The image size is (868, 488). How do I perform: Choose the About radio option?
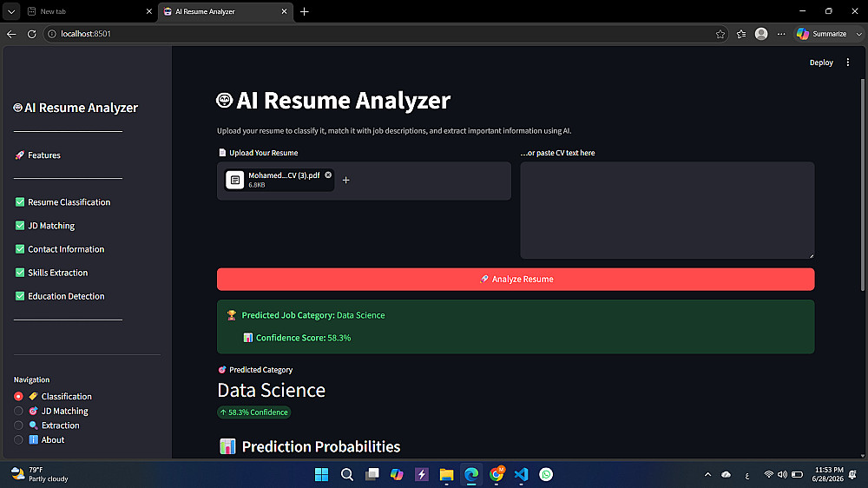(18, 440)
